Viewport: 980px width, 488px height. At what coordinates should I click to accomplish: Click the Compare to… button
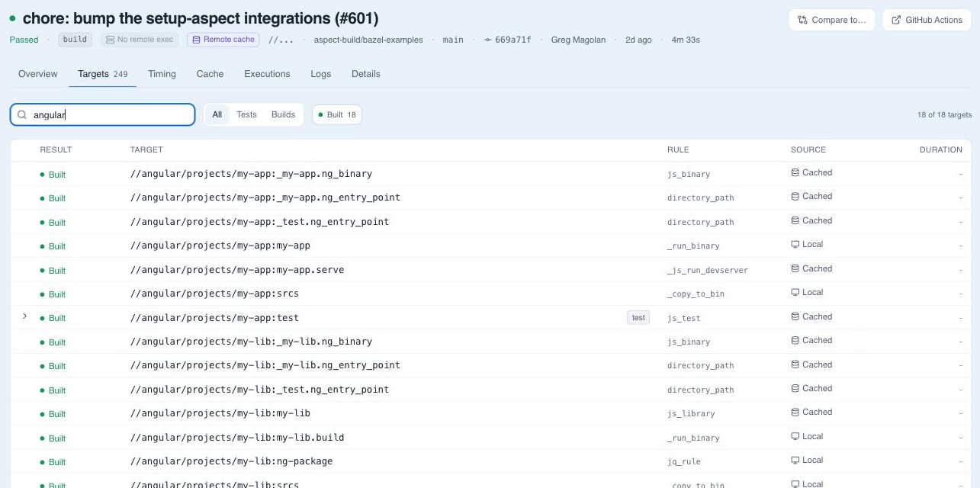pos(832,20)
